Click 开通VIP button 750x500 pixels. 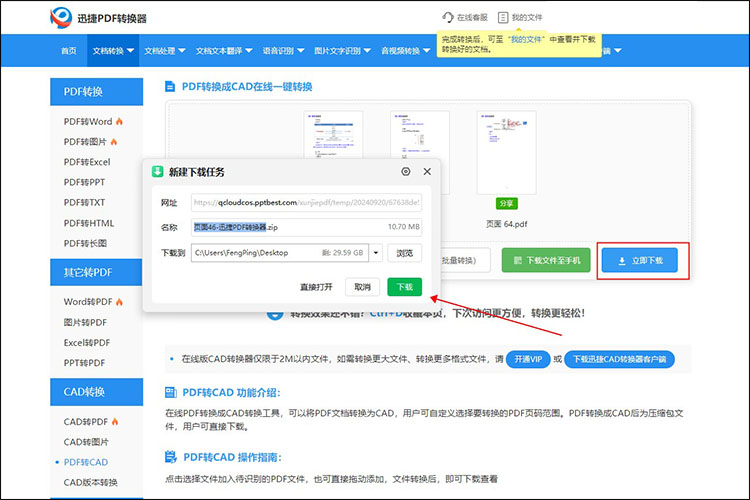click(528, 359)
